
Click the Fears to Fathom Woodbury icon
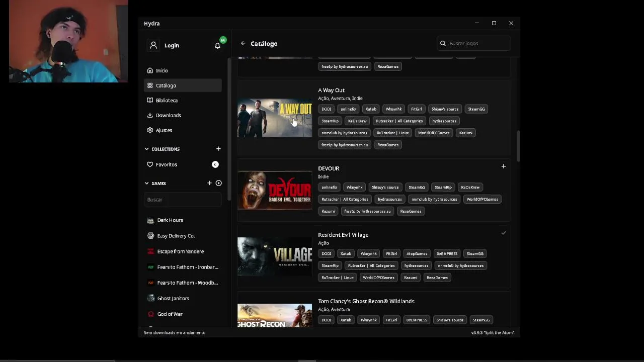(x=150, y=283)
